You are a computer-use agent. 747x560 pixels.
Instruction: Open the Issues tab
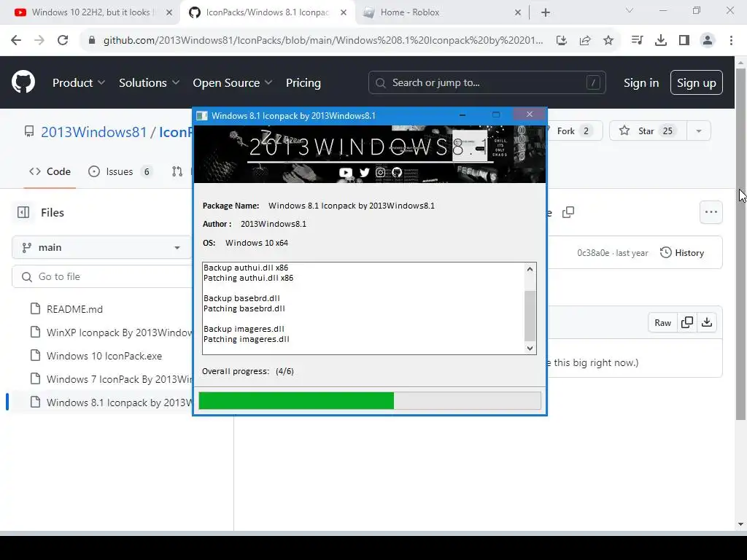tap(120, 171)
